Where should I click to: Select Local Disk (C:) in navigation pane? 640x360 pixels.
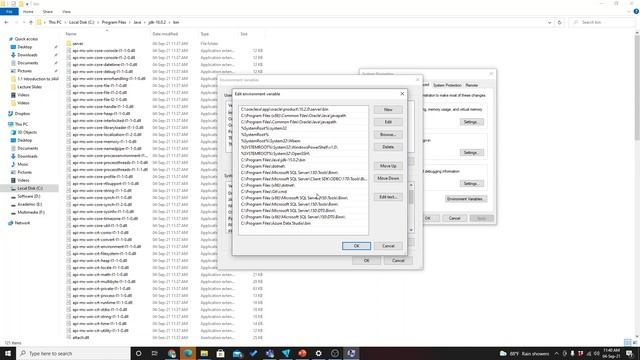(30, 188)
